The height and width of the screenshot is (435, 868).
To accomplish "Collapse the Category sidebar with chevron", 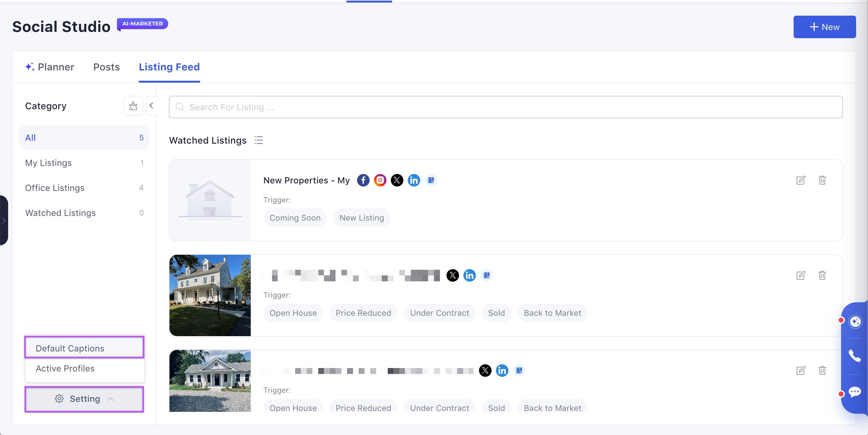I will tap(151, 106).
